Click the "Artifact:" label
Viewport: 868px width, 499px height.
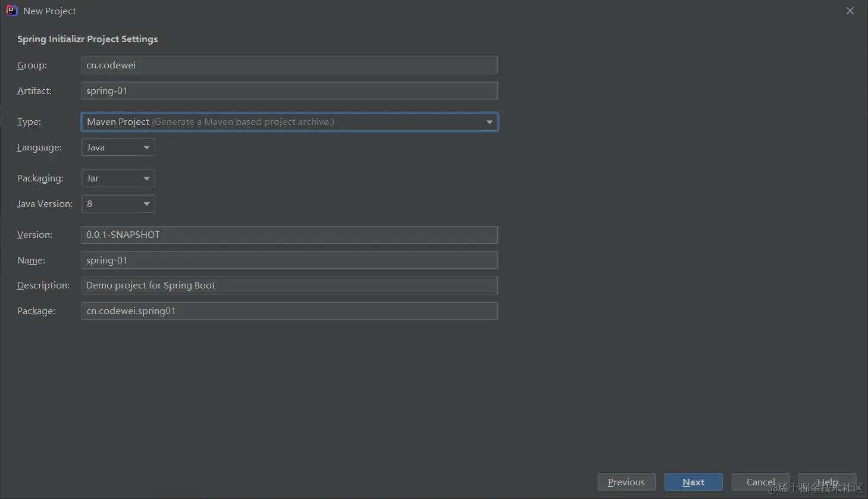click(x=35, y=91)
